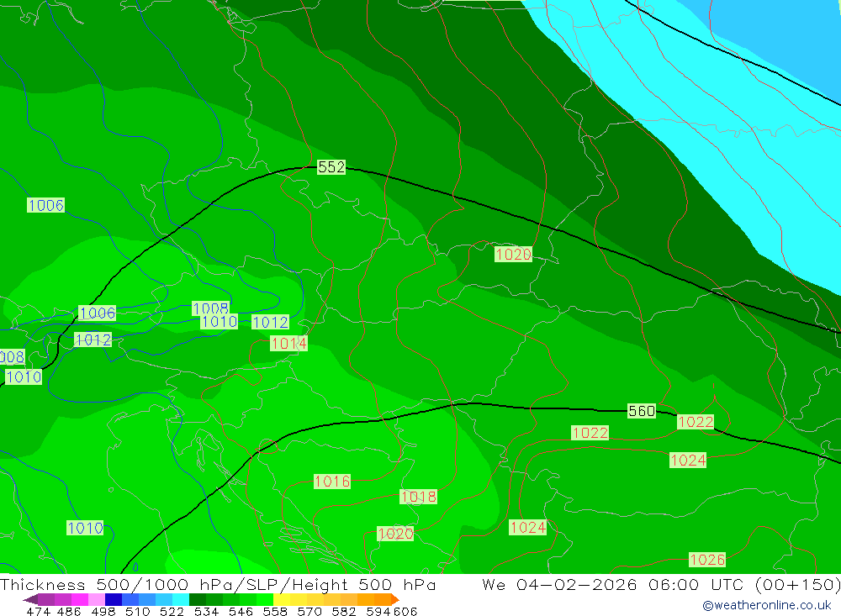841x616 pixels.
Task: Click the legend value 510
Action: coord(138,612)
